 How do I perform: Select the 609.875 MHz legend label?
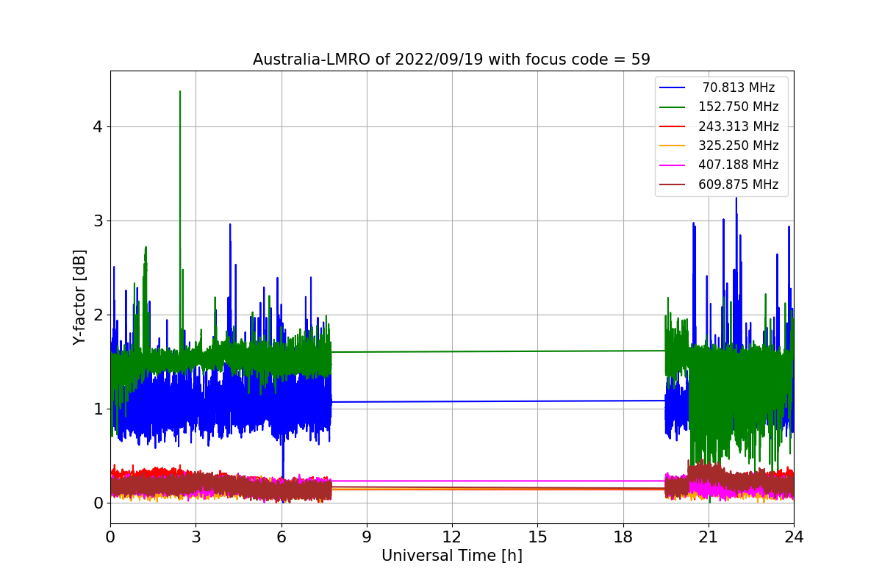tap(739, 184)
